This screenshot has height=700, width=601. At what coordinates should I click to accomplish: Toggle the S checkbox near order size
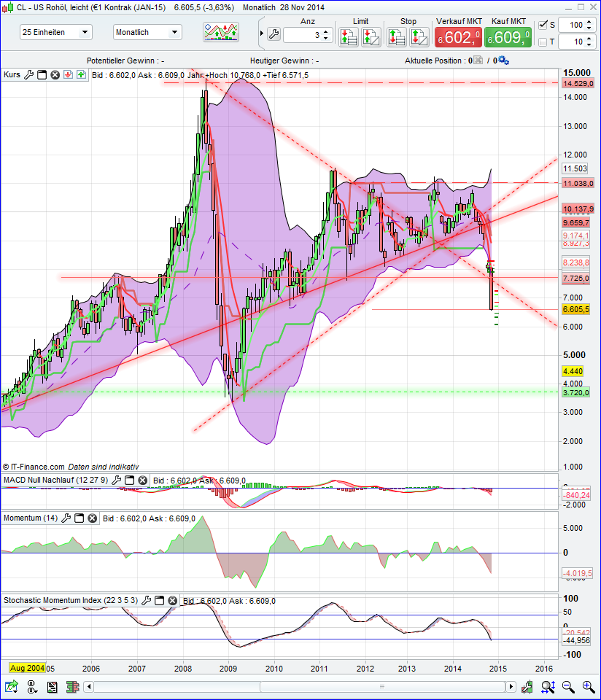coord(543,24)
